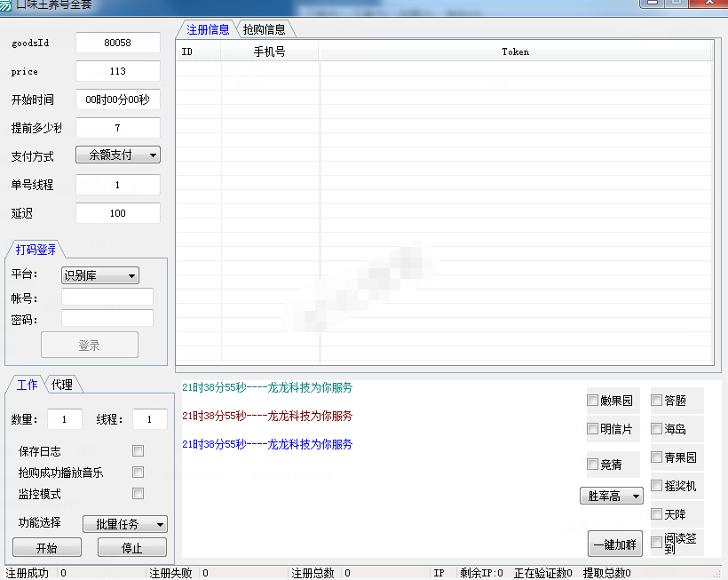The image size is (728, 580).
Task: Check the 答题 option
Action: click(657, 401)
